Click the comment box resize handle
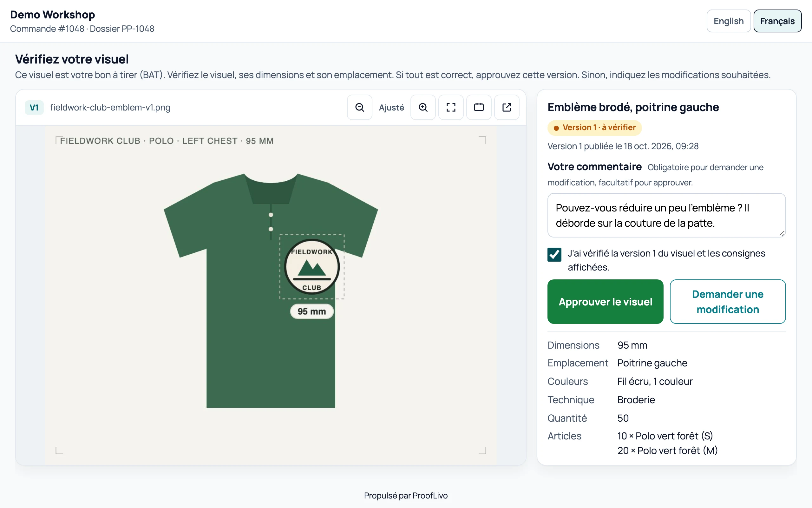Viewport: 812px width, 508px height. pyautogui.click(x=782, y=233)
